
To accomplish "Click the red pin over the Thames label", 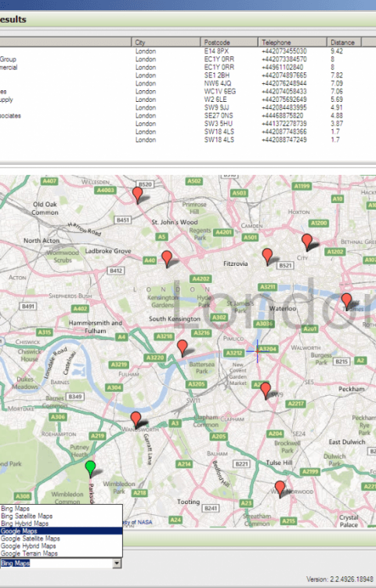I will [x=346, y=301].
